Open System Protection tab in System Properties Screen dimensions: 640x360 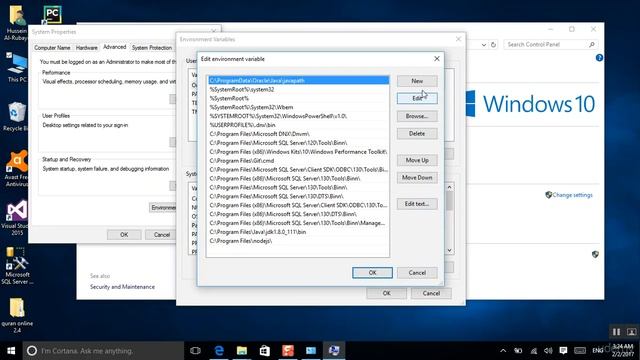click(152, 48)
